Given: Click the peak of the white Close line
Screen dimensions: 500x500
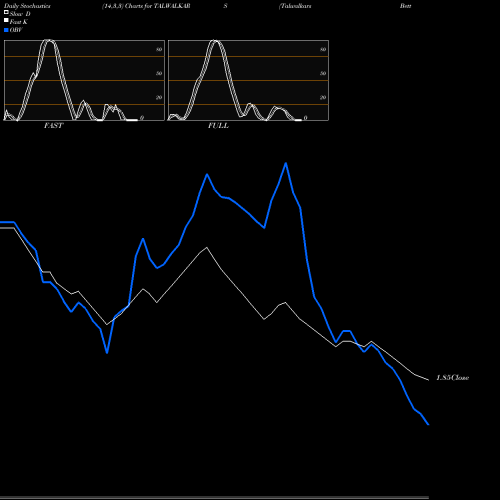Looking at the screenshot, I should click(207, 247).
